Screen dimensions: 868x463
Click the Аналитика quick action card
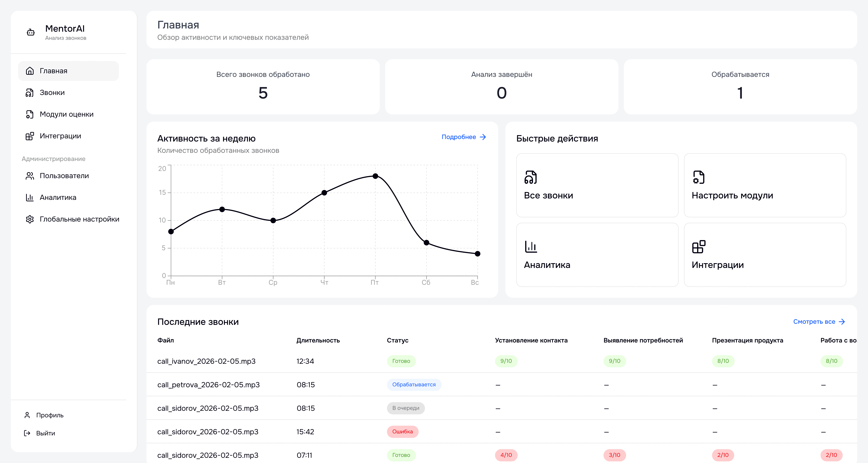pos(597,255)
